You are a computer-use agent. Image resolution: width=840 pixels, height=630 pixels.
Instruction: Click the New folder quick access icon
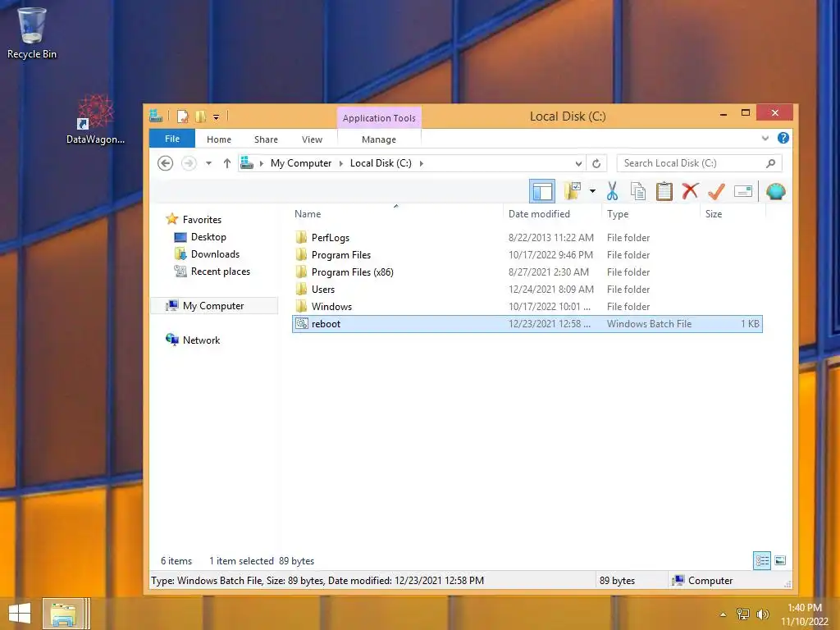(x=200, y=116)
